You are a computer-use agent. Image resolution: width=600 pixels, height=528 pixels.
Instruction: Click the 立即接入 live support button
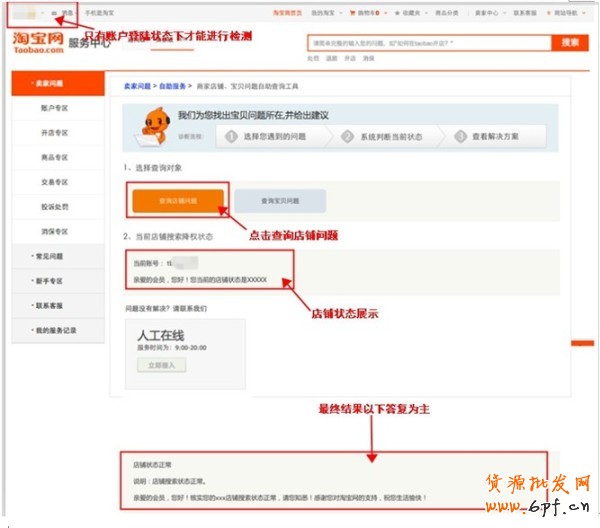[161, 366]
